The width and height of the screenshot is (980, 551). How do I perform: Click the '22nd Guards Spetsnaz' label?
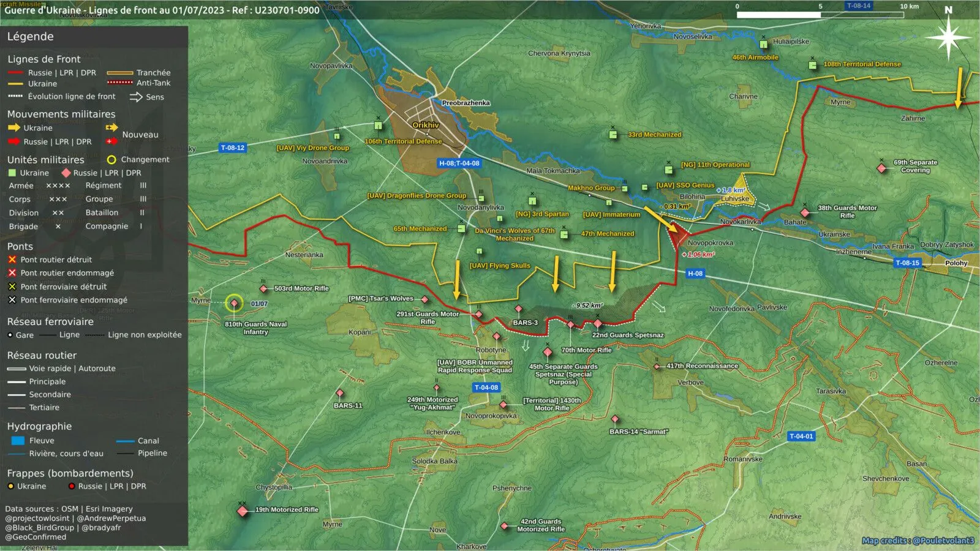628,335
